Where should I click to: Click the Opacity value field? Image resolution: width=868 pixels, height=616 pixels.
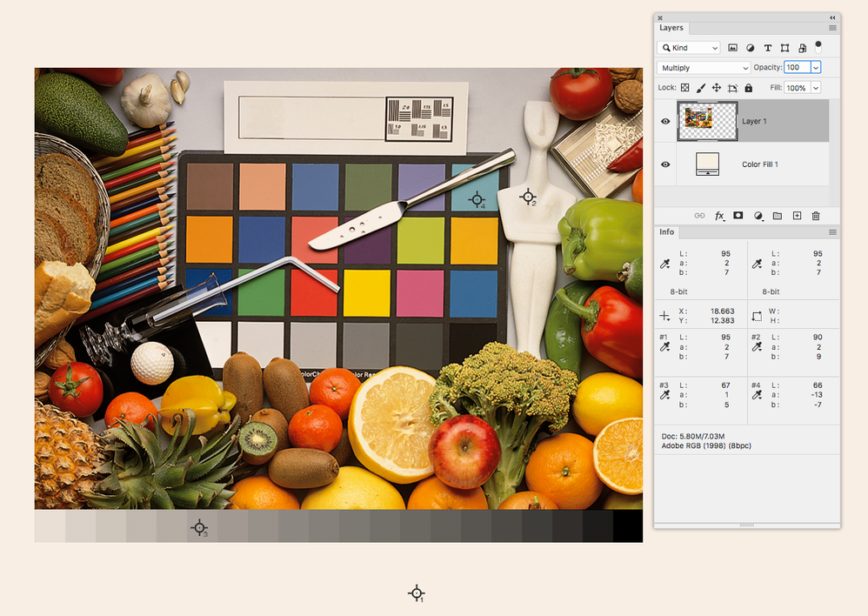(x=798, y=68)
